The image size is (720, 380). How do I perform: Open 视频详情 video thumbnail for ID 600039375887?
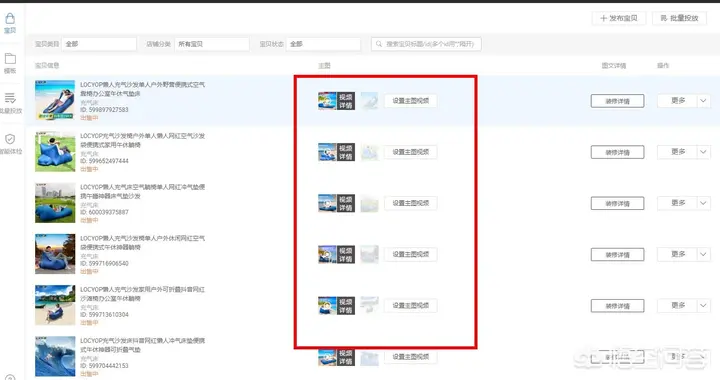click(x=337, y=203)
